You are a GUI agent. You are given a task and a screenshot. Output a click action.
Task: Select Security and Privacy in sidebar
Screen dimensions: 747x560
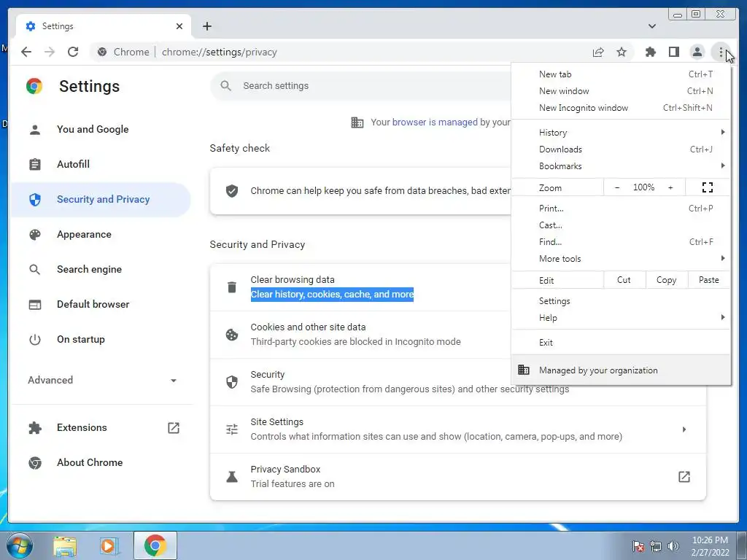101,200
